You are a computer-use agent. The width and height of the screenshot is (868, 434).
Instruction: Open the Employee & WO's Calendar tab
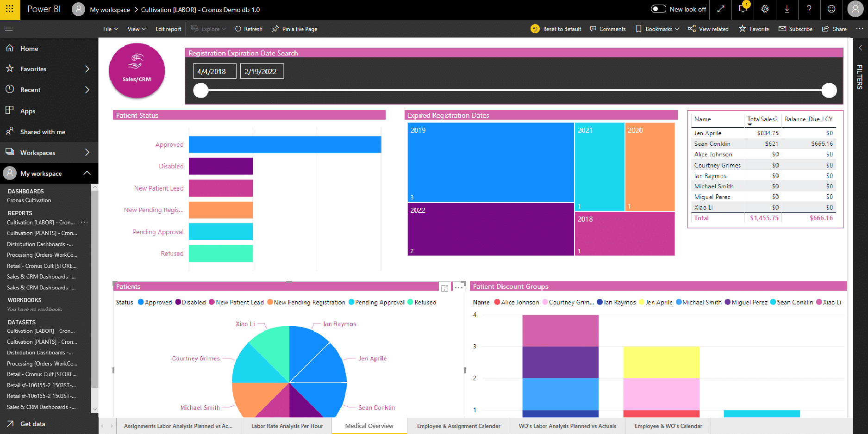pyautogui.click(x=668, y=426)
